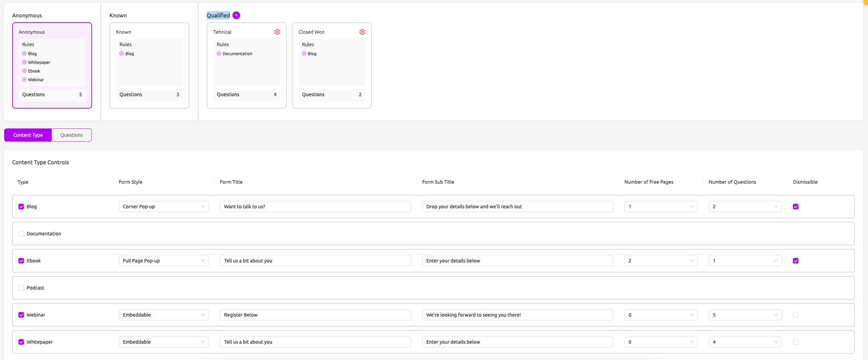Select the Tehnical stage card title
The height and width of the screenshot is (360, 868).
coord(222,32)
